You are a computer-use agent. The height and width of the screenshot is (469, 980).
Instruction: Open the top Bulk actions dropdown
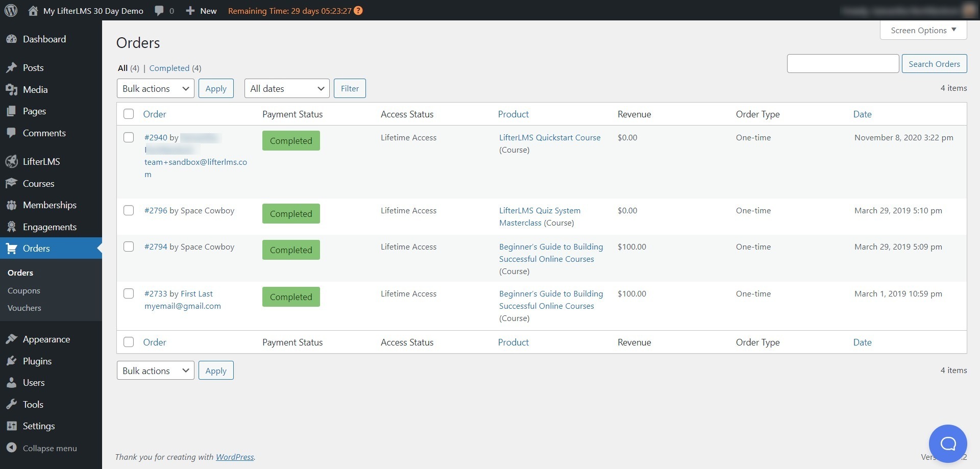tap(155, 88)
